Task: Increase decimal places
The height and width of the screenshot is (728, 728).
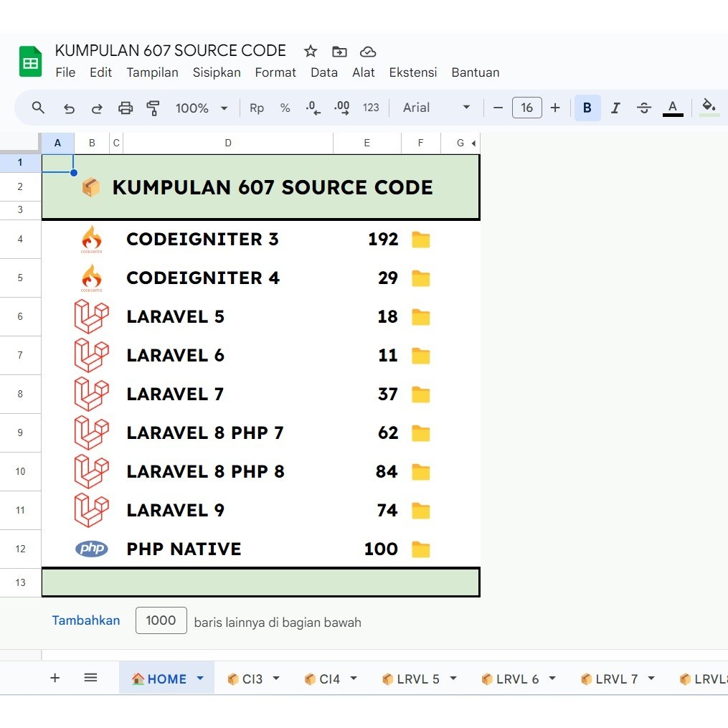Action: 341,108
